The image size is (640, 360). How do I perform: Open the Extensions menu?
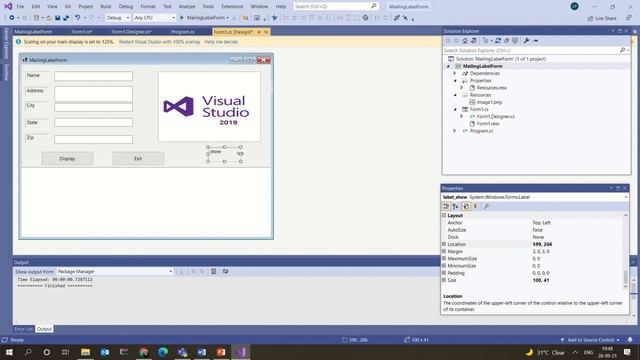pos(232,7)
